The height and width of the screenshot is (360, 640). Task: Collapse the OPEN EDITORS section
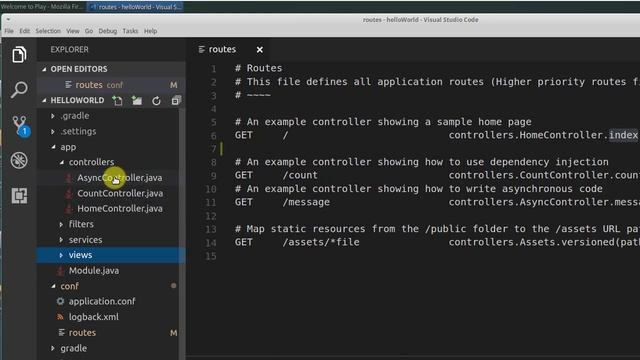44,69
